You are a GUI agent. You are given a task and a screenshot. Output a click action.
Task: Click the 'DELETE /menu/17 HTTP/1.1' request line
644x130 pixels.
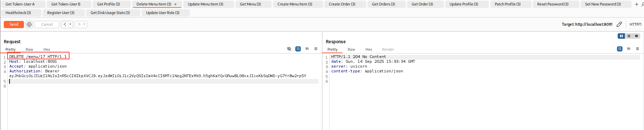tap(38, 57)
